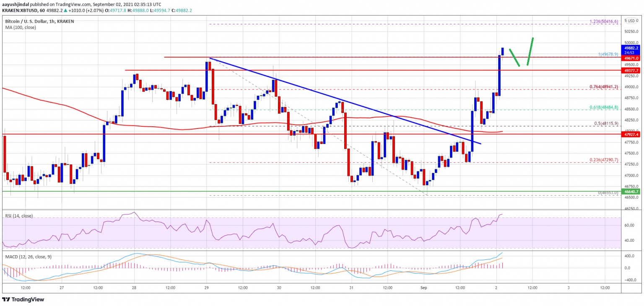Open the RSI (14, close) indicator legend
This screenshot has height=306, width=644.
(x=19, y=216)
